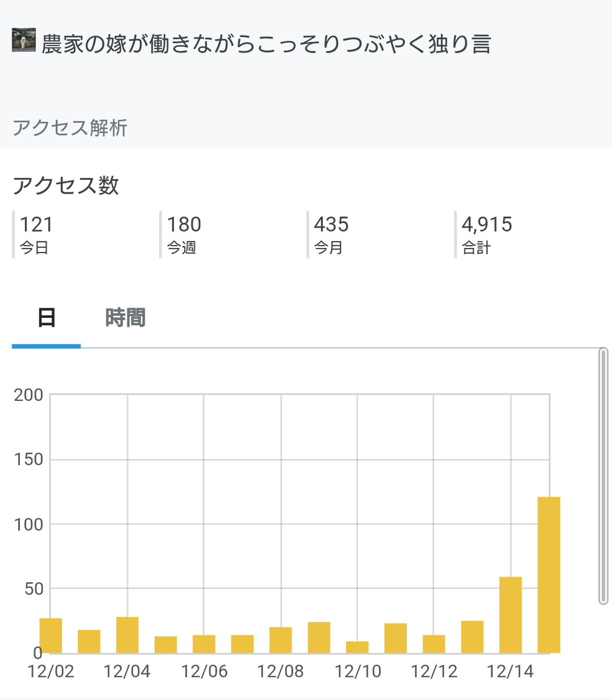612x700 pixels.
Task: Open the blog title 農家の嫁が働きながらこっそりつぶやく独り言
Action: click(x=266, y=43)
